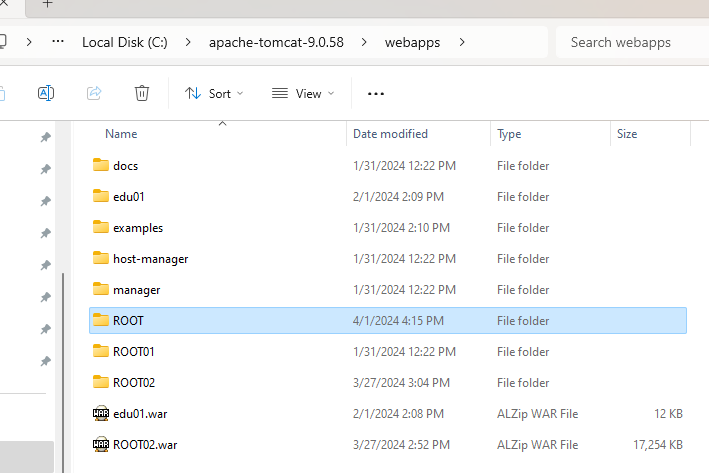
Task: Click the ROOT02.war file icon
Action: (x=100, y=444)
